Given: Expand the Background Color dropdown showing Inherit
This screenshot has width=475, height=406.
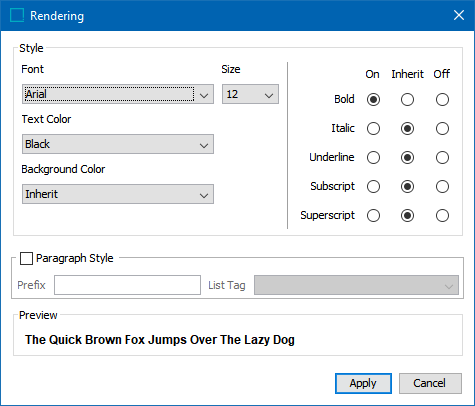Looking at the screenshot, I should click(118, 194).
